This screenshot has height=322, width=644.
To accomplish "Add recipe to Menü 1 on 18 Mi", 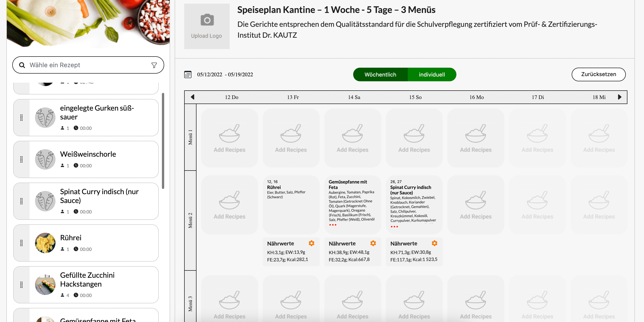I will 599,138.
